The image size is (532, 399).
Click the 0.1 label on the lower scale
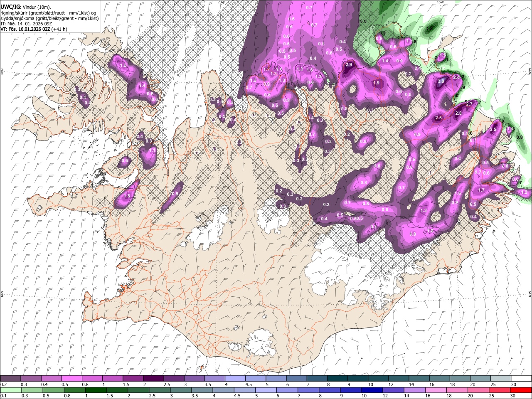(x=3, y=396)
